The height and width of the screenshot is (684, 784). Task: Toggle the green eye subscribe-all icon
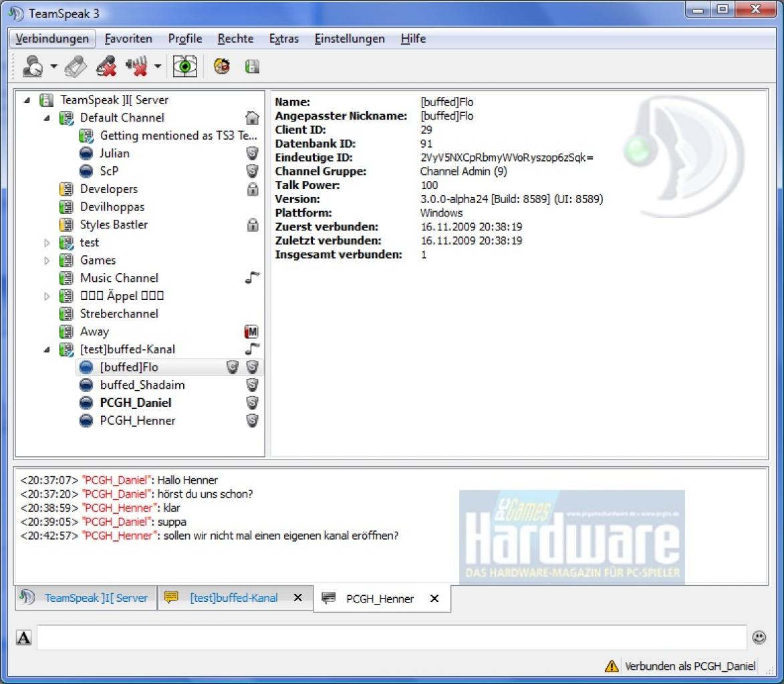pos(185,66)
